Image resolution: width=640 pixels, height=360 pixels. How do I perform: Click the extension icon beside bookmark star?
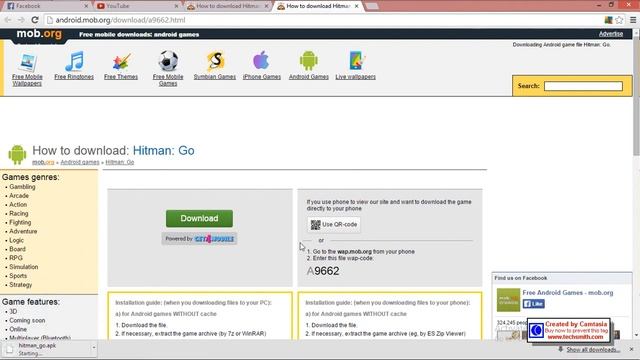[608, 20]
